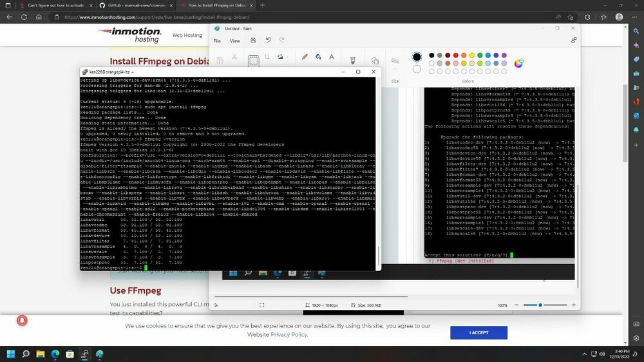Select the rectangular Selection tool

pyautogui.click(x=253, y=61)
